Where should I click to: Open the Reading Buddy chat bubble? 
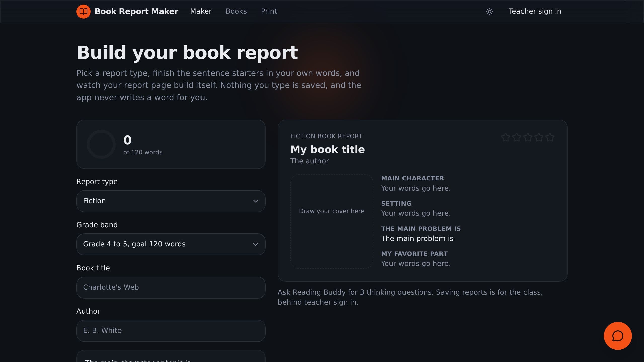(618, 336)
